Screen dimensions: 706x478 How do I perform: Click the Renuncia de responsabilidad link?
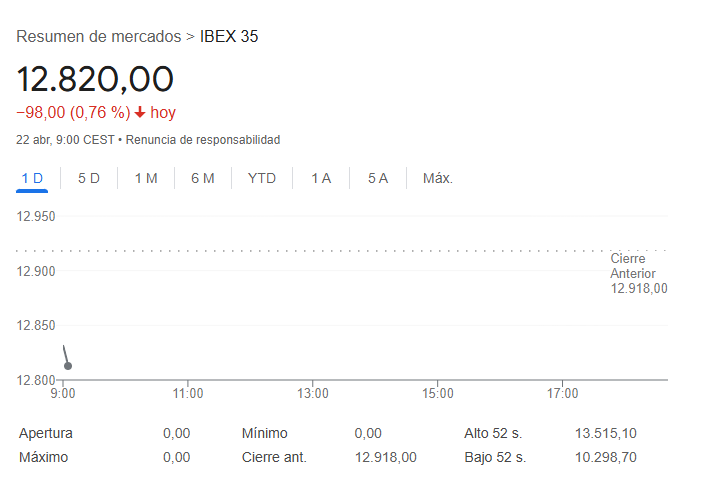(x=203, y=139)
